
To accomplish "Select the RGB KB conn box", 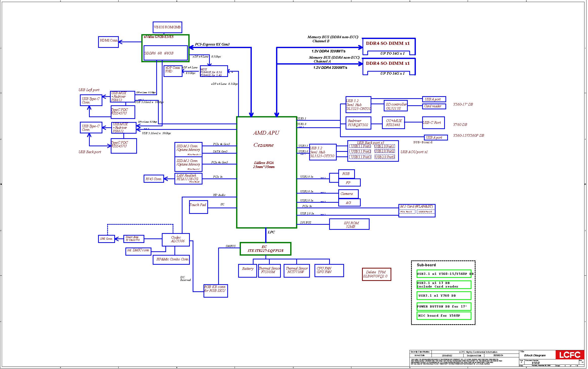I will [x=216, y=291].
